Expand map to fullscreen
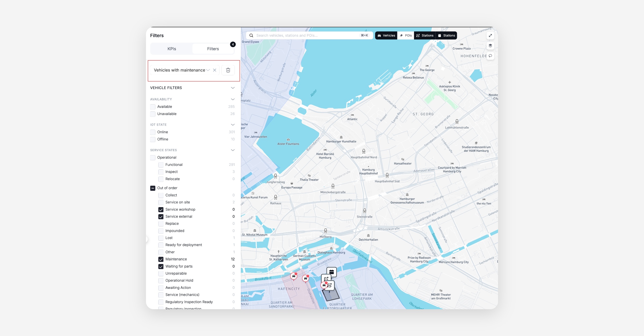The width and height of the screenshot is (644, 336). 490,35
